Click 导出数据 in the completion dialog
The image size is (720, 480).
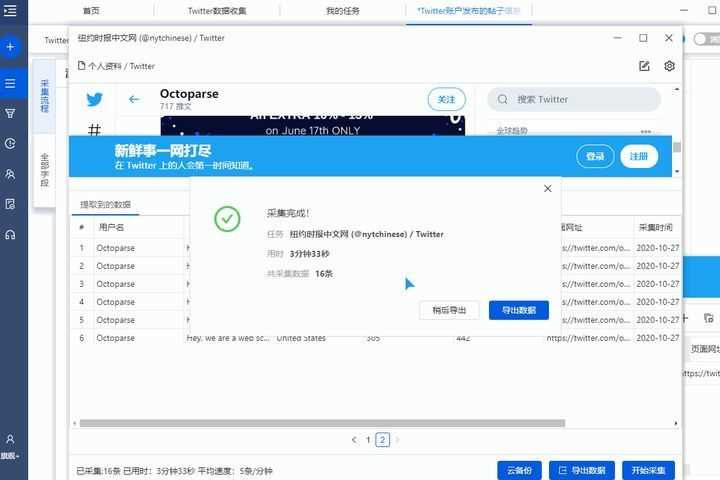tap(519, 311)
